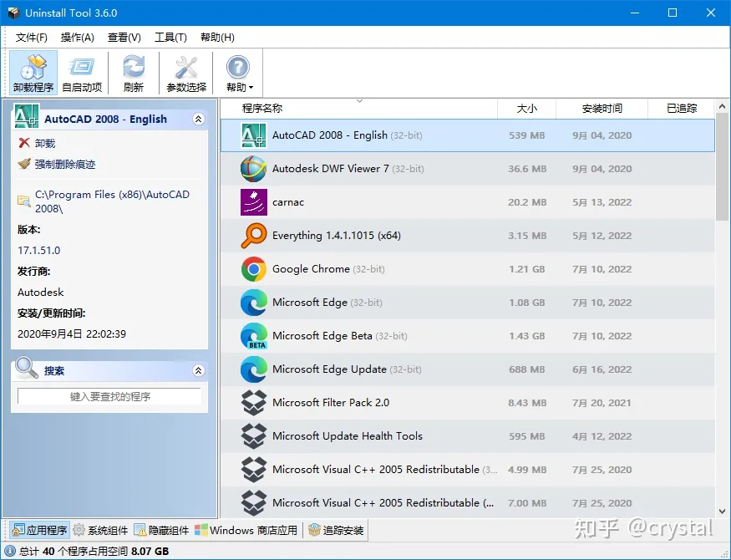Click the 卸载程序 uninstaller toolbar icon

pos(33,73)
